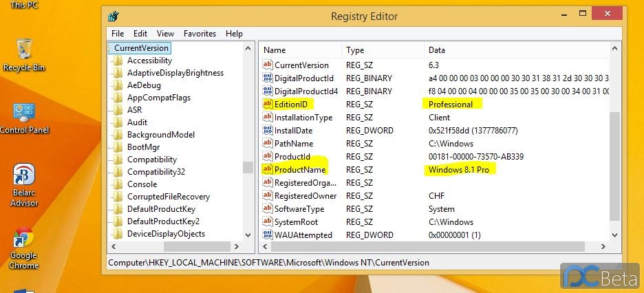Select the DefaultProductKey2 key

coord(164,221)
